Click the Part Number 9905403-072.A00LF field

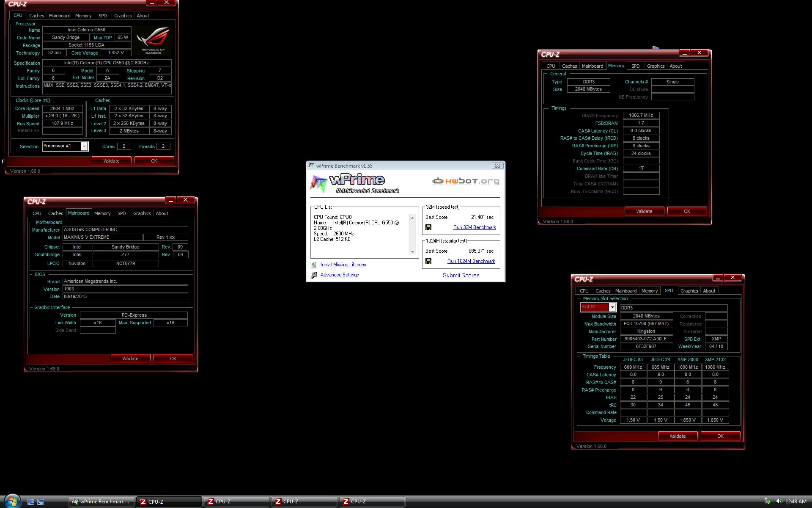[x=646, y=339]
